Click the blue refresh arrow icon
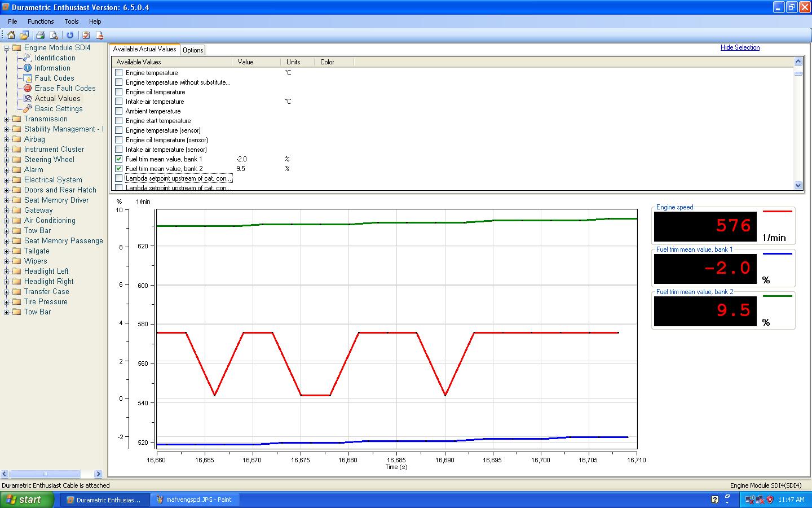The height and width of the screenshot is (508, 812). tap(70, 35)
